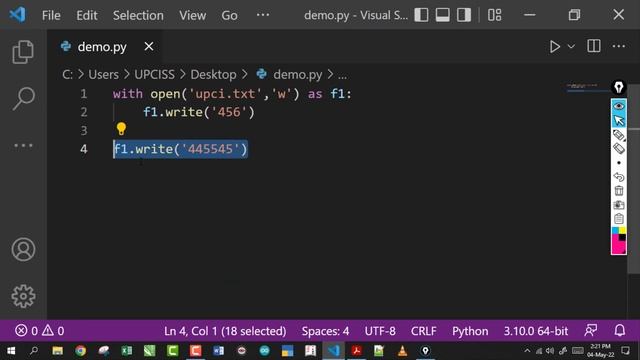Take a screenshot with camera icon
The width and height of the screenshot is (640, 360).
(619, 205)
